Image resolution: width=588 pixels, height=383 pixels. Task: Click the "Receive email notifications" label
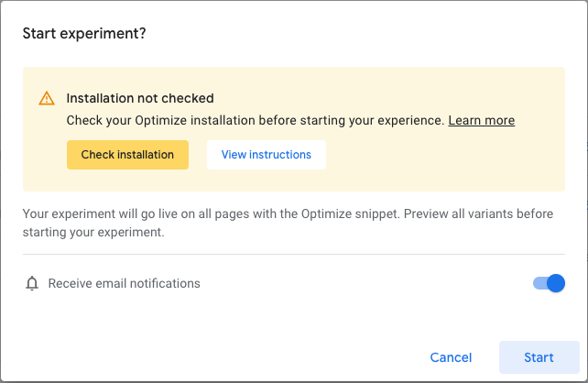124,283
